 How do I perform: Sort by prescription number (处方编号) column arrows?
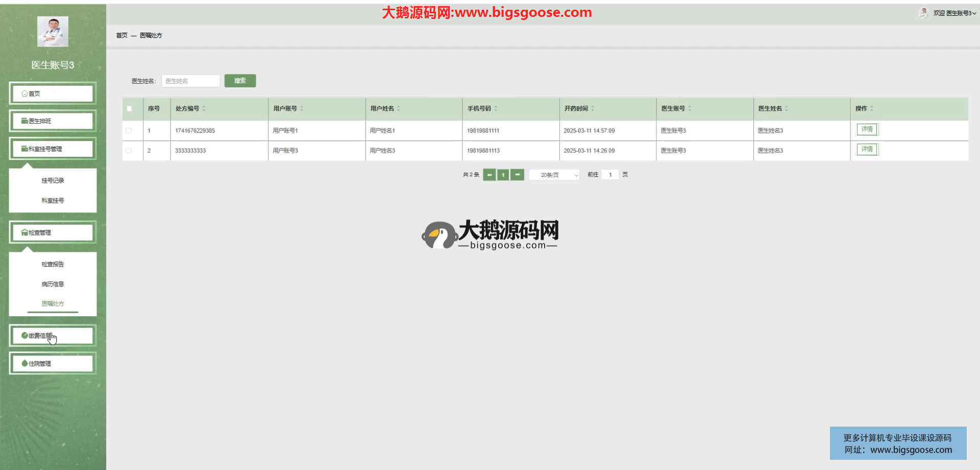(204, 108)
